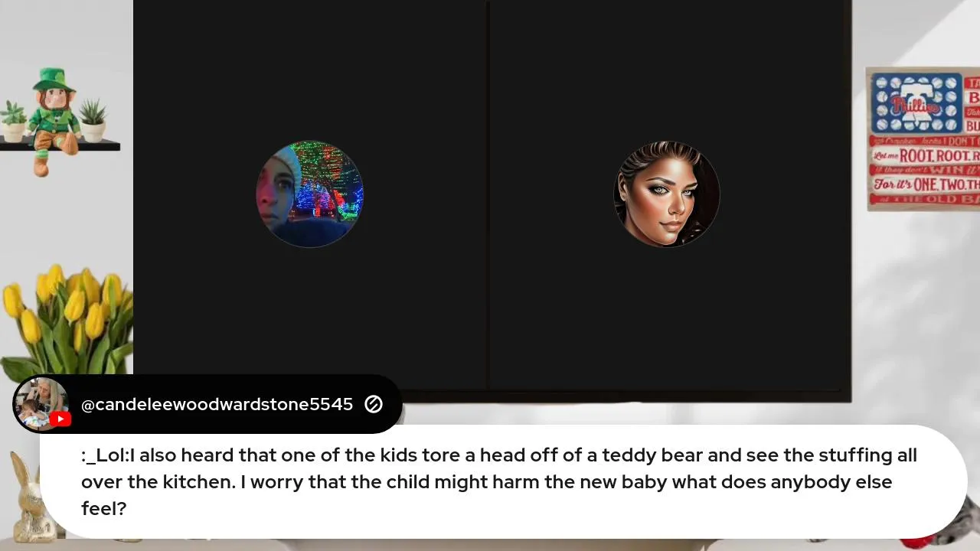Select the right participant's illustrated woman avatar
This screenshot has height=551, width=980.
click(667, 194)
